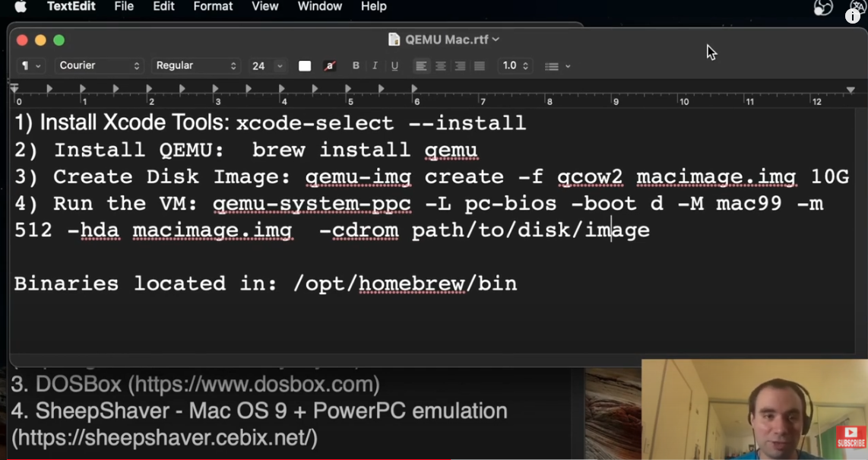Justify the text
The width and height of the screenshot is (868, 460).
click(480, 66)
